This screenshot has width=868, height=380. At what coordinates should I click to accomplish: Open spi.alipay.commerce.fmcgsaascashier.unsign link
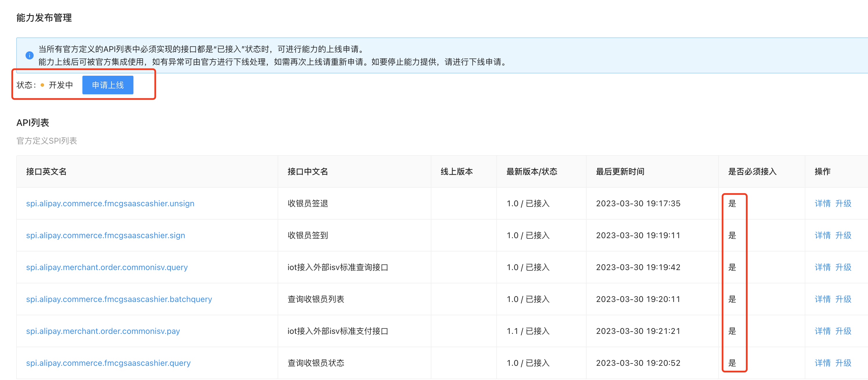pos(110,203)
